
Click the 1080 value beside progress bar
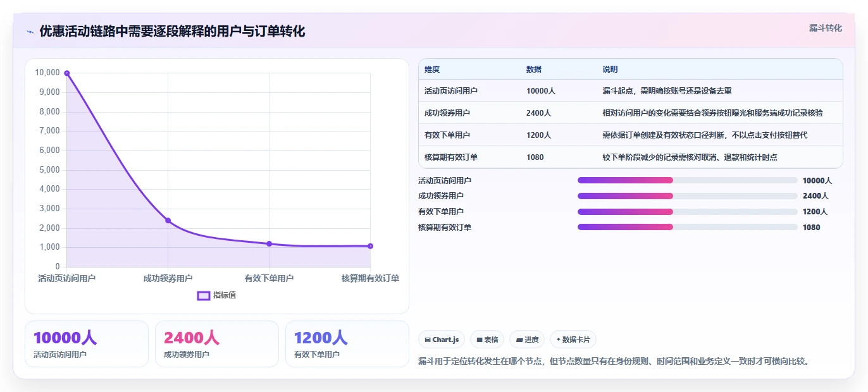click(812, 228)
